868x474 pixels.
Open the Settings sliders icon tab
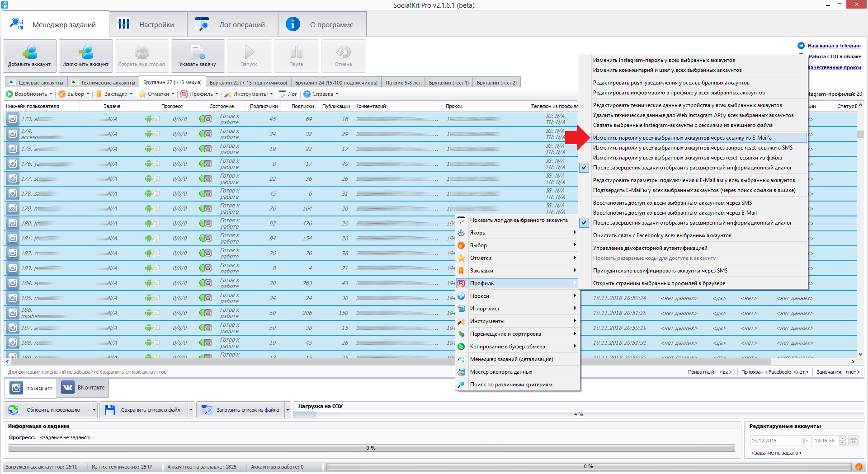coord(124,24)
